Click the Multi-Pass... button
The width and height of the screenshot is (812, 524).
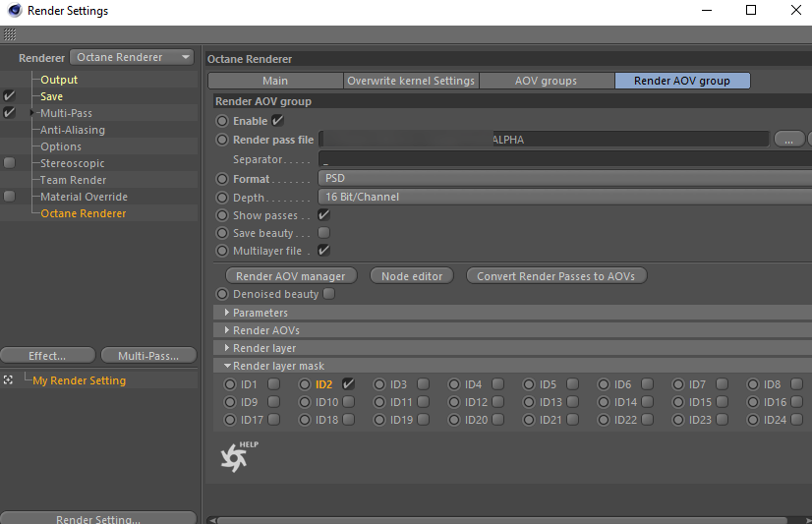click(x=148, y=356)
